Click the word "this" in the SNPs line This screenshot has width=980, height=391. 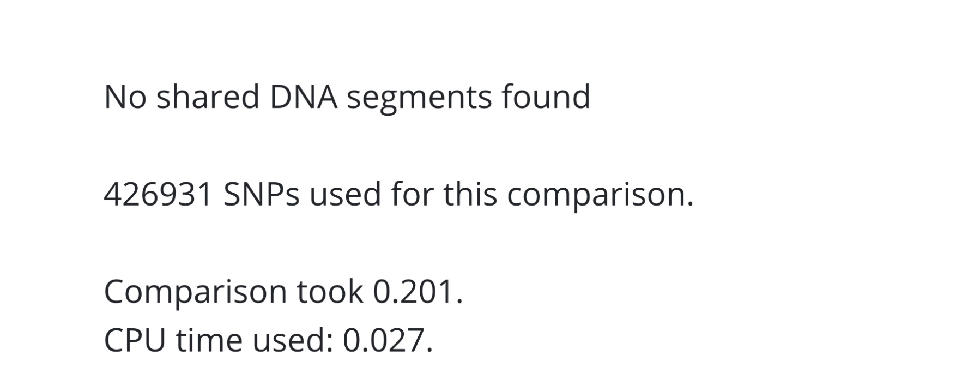[470, 195]
